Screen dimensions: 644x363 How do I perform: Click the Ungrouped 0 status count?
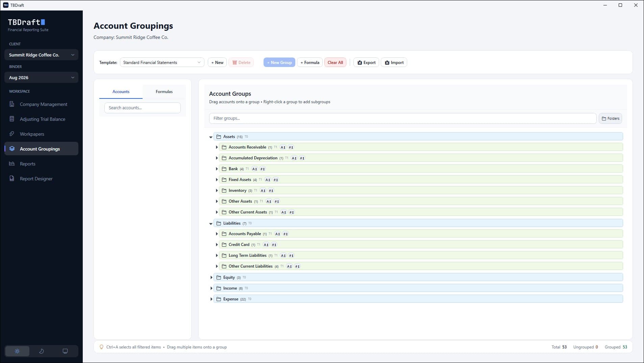(586, 347)
